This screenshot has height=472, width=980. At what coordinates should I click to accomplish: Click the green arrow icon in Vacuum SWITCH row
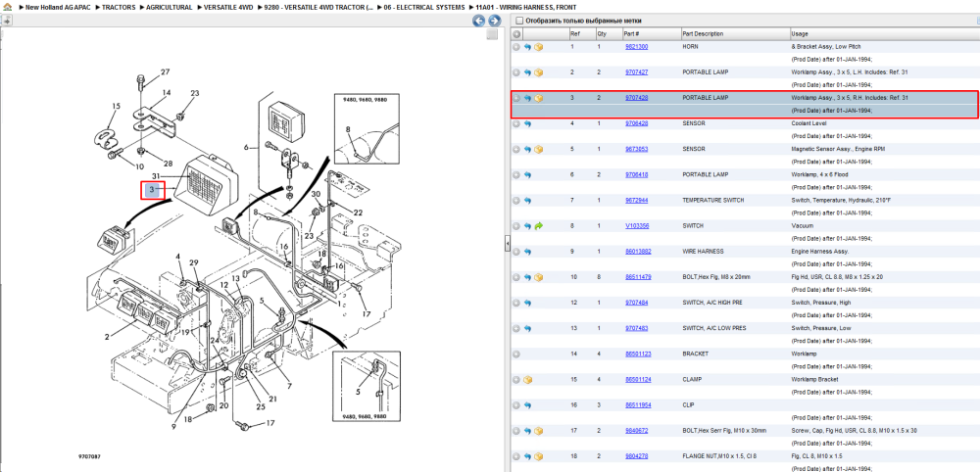pos(538,226)
